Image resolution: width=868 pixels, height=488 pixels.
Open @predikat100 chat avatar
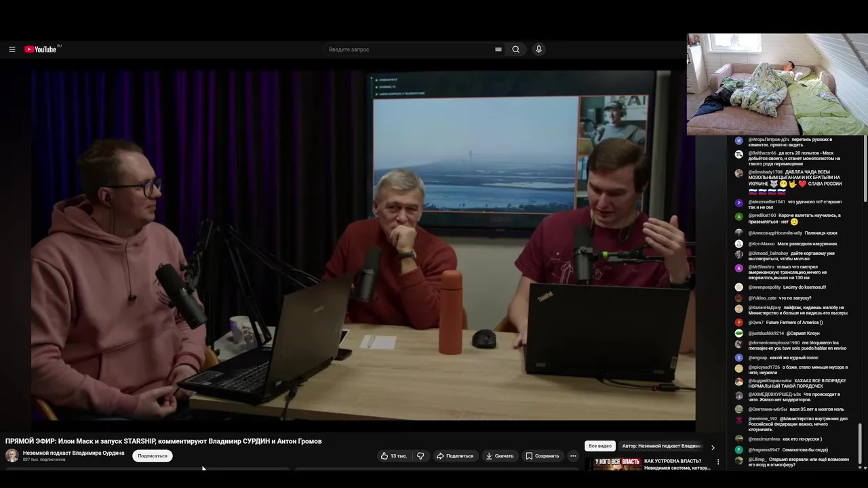tap(738, 217)
